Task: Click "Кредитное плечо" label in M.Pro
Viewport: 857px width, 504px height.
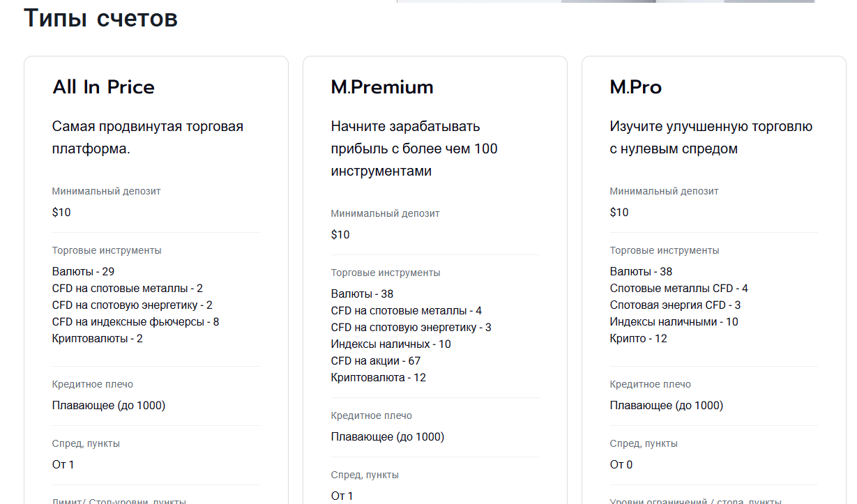Action: tap(651, 384)
